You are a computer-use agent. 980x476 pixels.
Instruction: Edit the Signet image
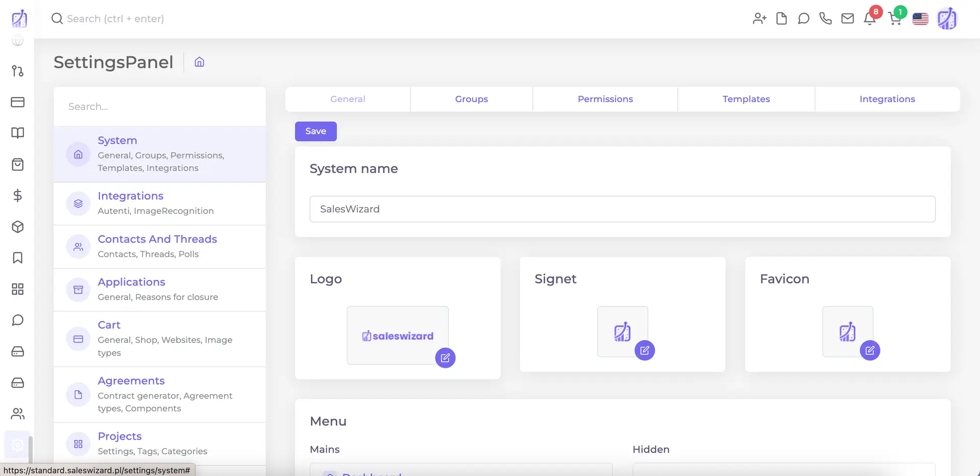click(645, 350)
